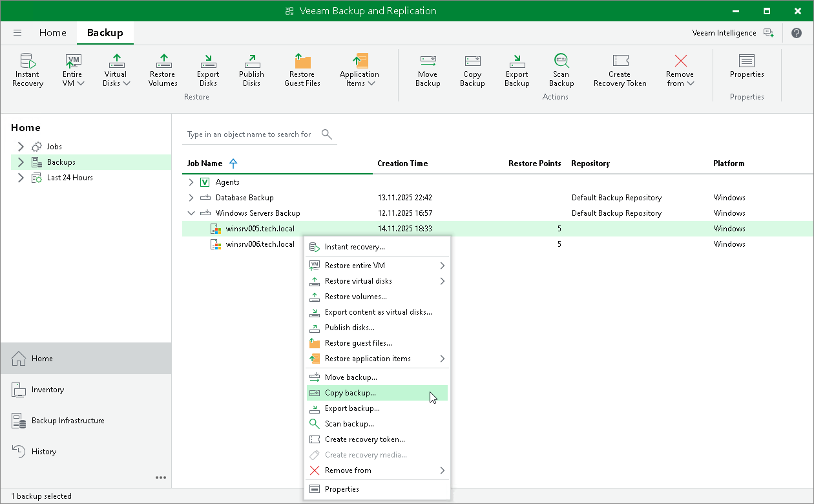814x504 pixels.
Task: Click Scan Backup ribbon button
Action: coord(561,70)
